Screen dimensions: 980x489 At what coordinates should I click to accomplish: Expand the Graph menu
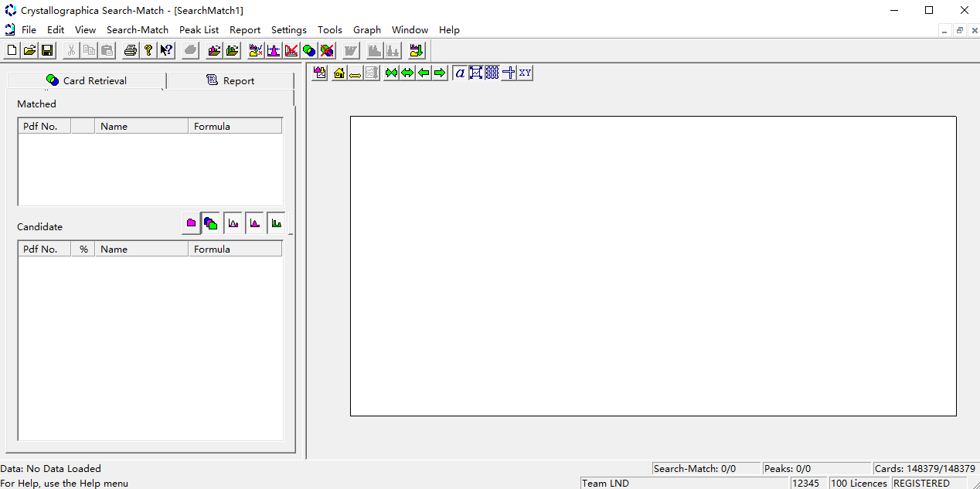pos(366,30)
